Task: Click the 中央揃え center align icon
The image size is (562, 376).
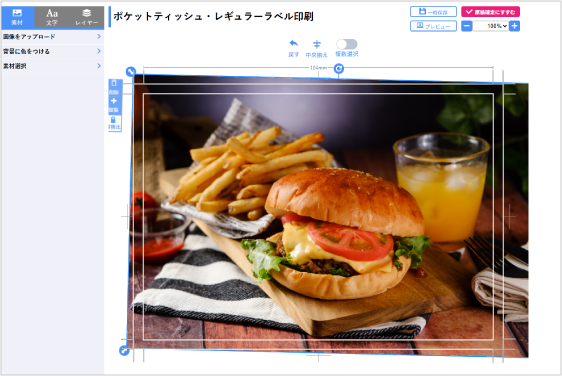Action: pyautogui.click(x=316, y=44)
